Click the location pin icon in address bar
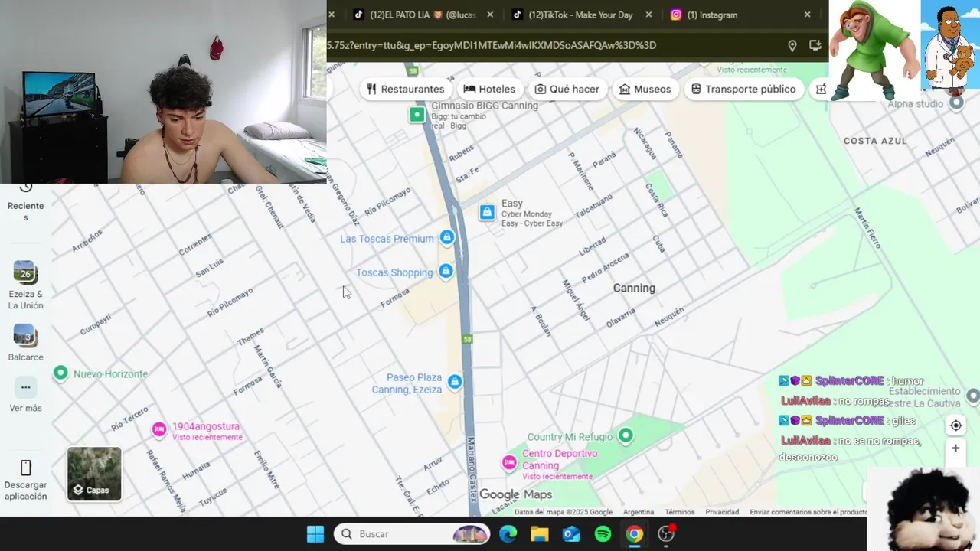Viewport: 980px width, 551px height. pyautogui.click(x=792, y=46)
